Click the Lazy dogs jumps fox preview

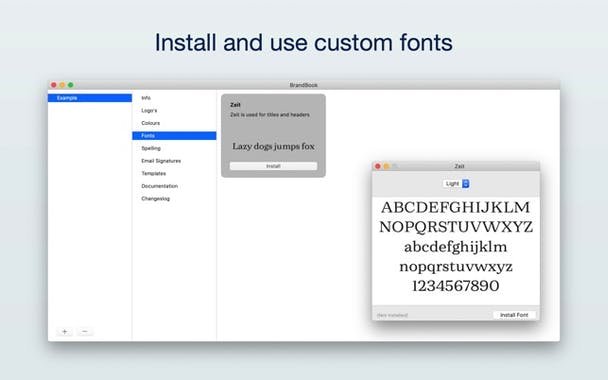[x=273, y=146]
